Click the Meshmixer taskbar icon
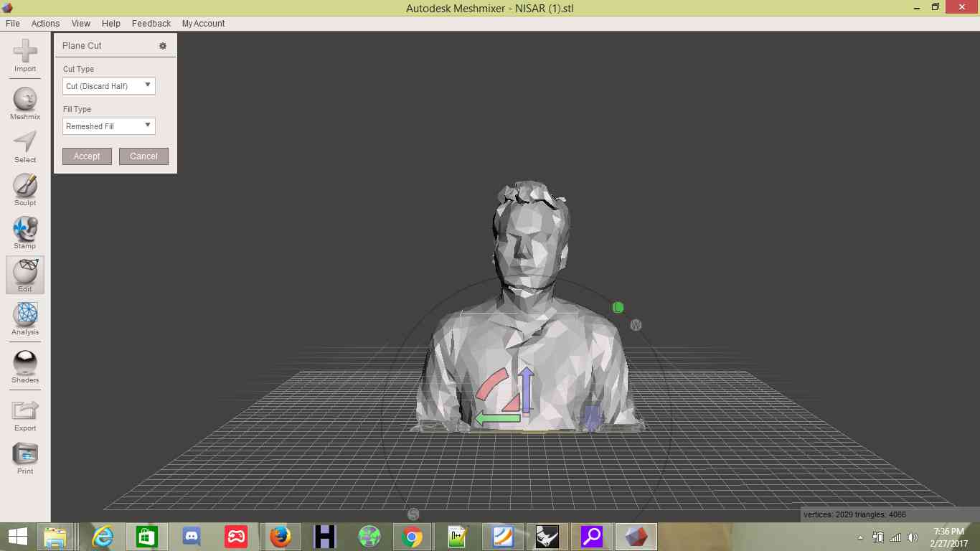This screenshot has height=551, width=980. coord(636,537)
